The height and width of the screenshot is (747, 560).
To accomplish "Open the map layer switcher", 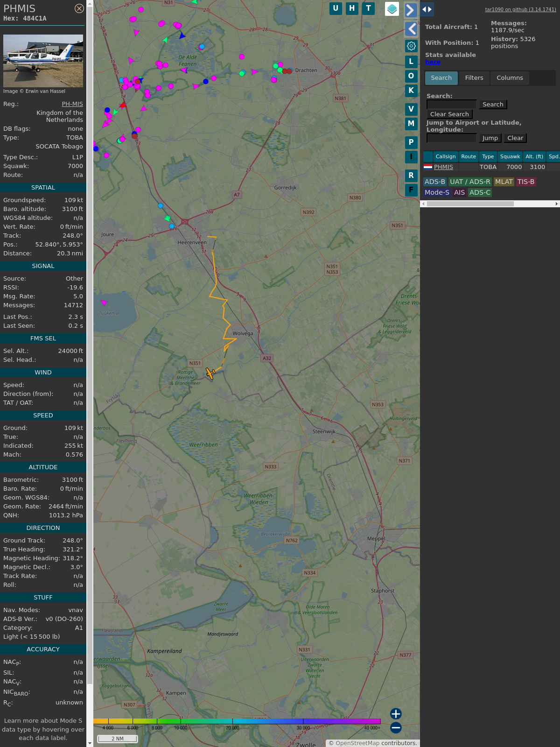I will [392, 9].
